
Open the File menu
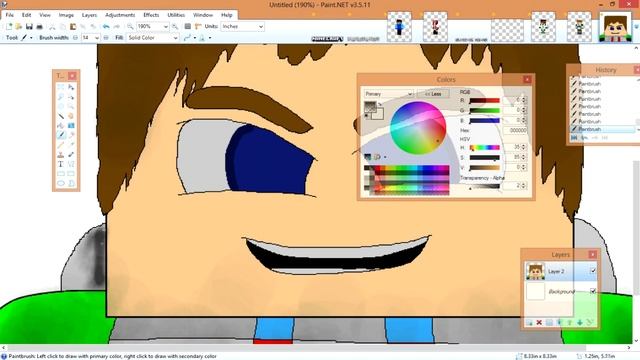click(9, 15)
